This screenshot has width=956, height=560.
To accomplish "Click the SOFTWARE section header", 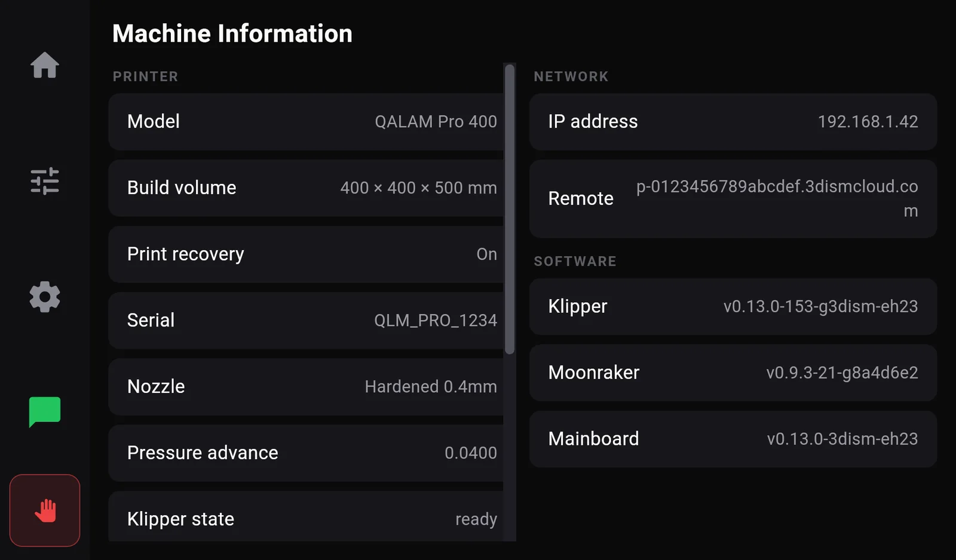I will click(x=575, y=261).
